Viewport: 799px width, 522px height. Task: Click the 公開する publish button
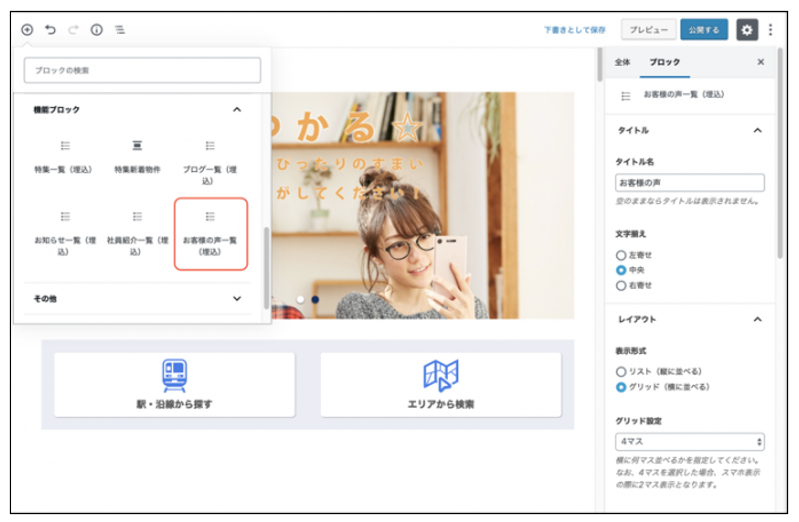(x=704, y=30)
